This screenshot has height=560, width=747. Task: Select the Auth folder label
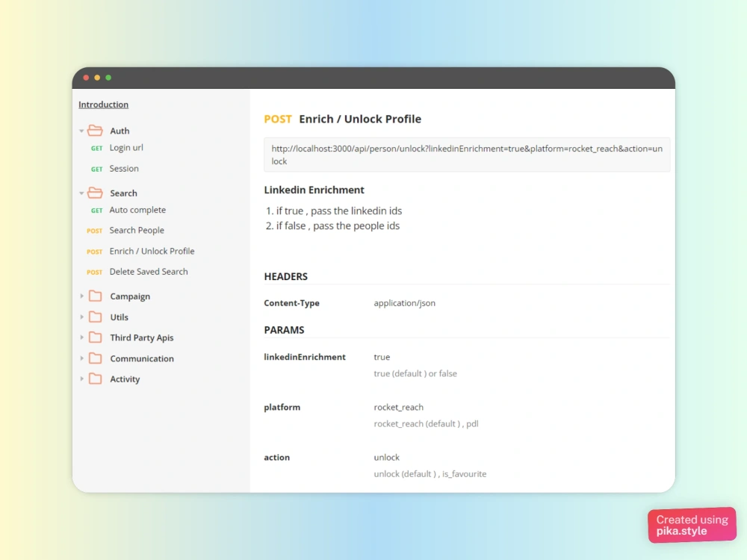120,131
